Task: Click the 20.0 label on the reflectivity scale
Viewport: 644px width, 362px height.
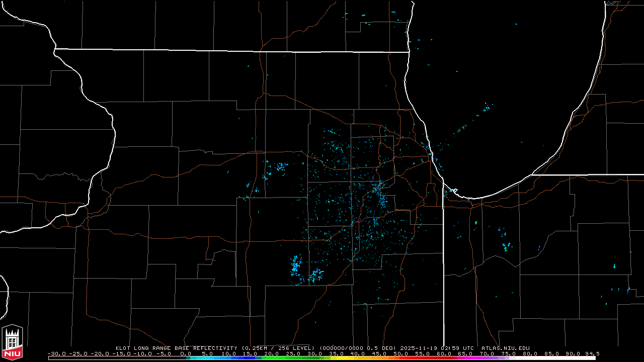Action: point(272,354)
